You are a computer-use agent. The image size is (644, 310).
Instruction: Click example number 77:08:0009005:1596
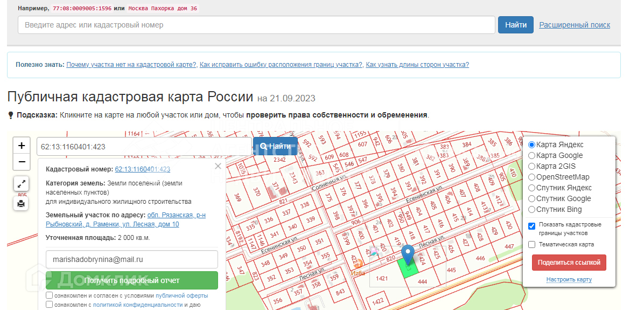[x=82, y=8]
